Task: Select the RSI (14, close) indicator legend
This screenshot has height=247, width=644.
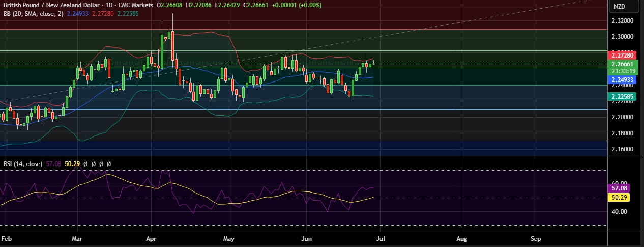Action: [x=23, y=164]
